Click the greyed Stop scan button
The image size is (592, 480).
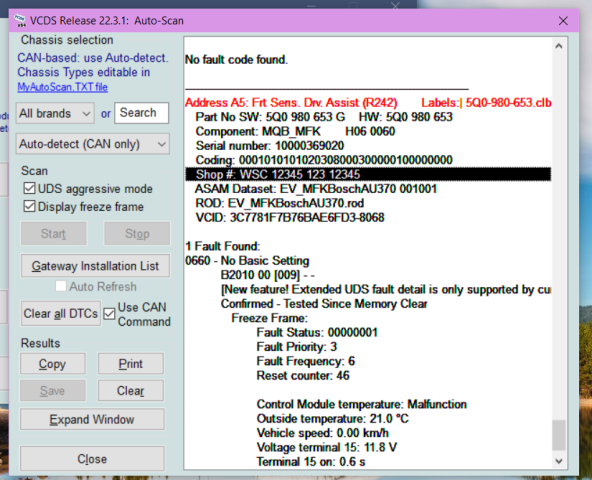[x=137, y=234]
